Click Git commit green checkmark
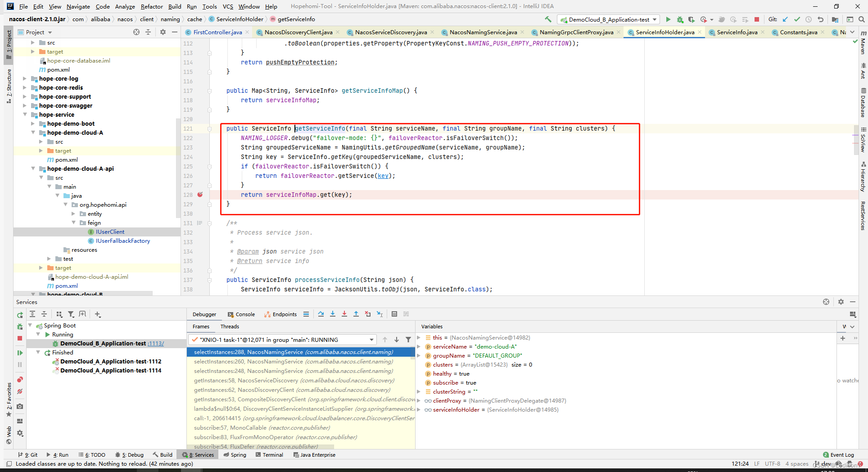Image resolution: width=868 pixels, height=472 pixels. [797, 19]
